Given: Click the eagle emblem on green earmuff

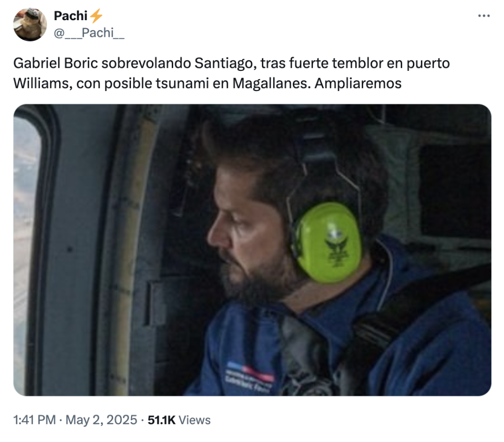Looking at the screenshot, I should (337, 246).
